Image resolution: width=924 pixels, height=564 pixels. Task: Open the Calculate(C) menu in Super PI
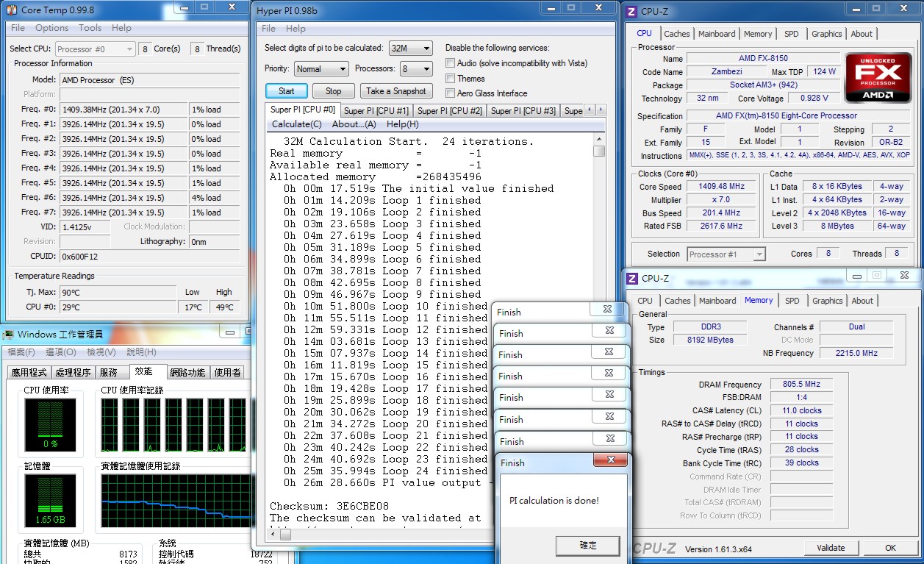(x=296, y=124)
